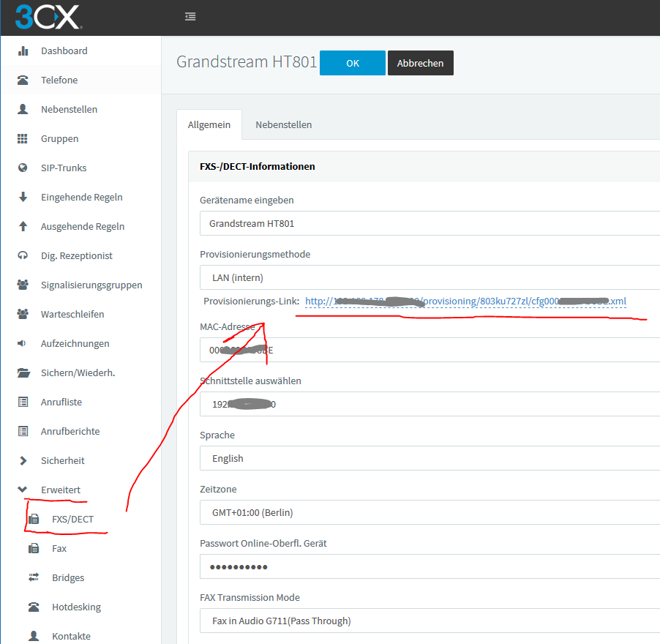Open Bridges in the Erweitert submenu
The height and width of the screenshot is (644, 660).
pos(68,577)
